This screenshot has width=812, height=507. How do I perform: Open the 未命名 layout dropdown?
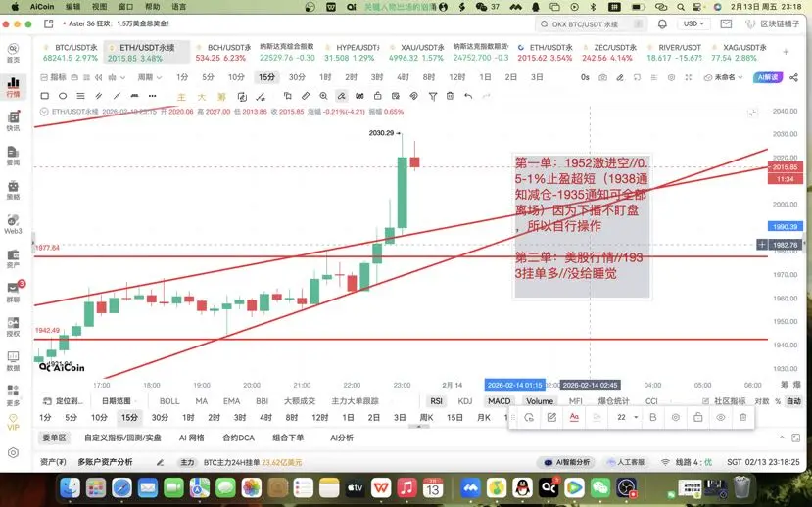tap(724, 77)
